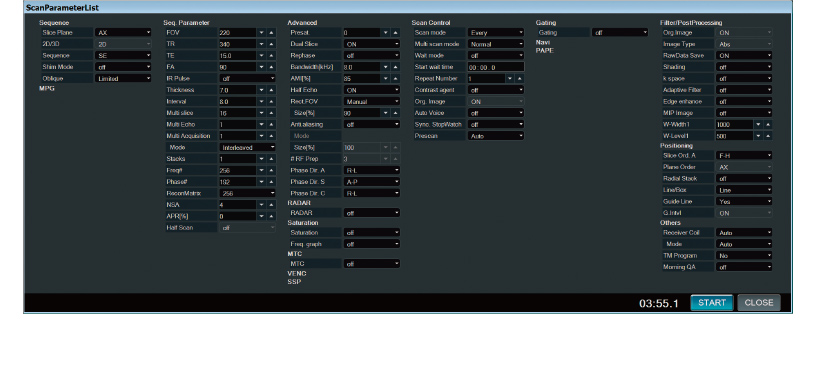Open the Slice Plane dropdown
The height and width of the screenshot is (373, 816).
click(x=123, y=32)
